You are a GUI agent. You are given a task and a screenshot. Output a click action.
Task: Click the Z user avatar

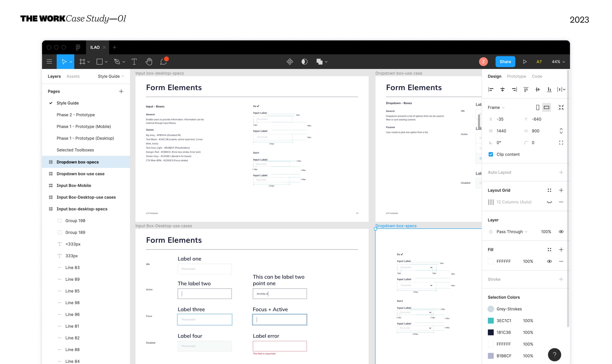(x=483, y=61)
